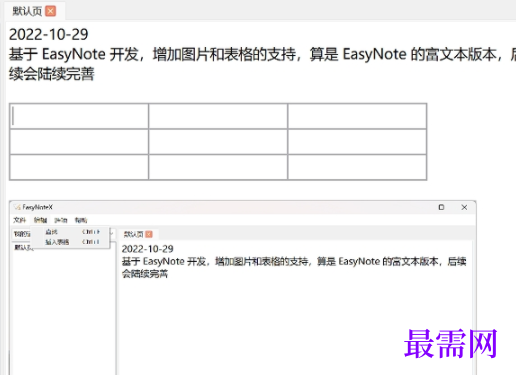This screenshot has width=516, height=375.
Task: Click the EasyNoteX app icon in embedded screenshot
Action: pos(17,207)
